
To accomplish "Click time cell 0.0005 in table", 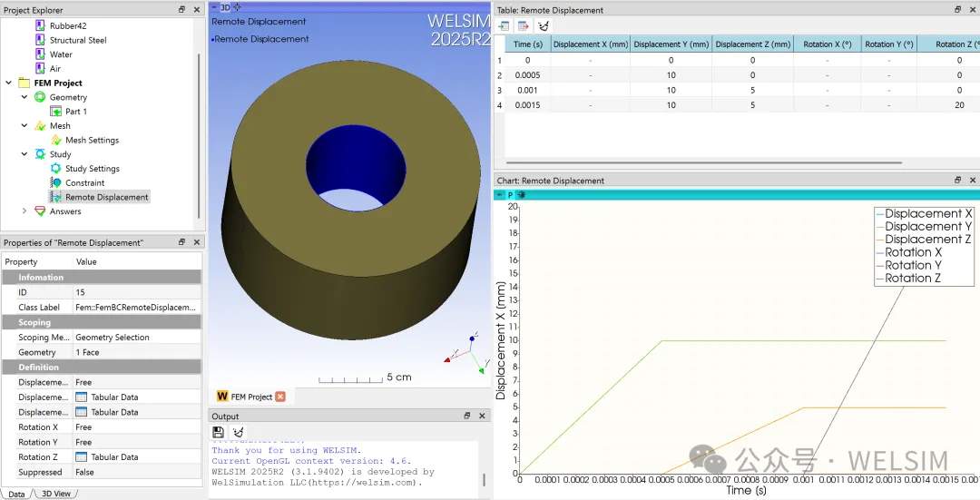I will coord(527,75).
